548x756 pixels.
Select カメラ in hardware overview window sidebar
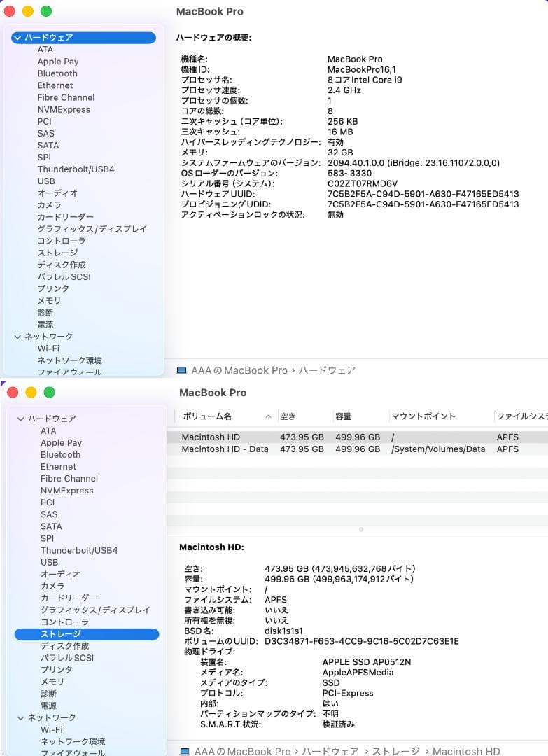coord(49,205)
